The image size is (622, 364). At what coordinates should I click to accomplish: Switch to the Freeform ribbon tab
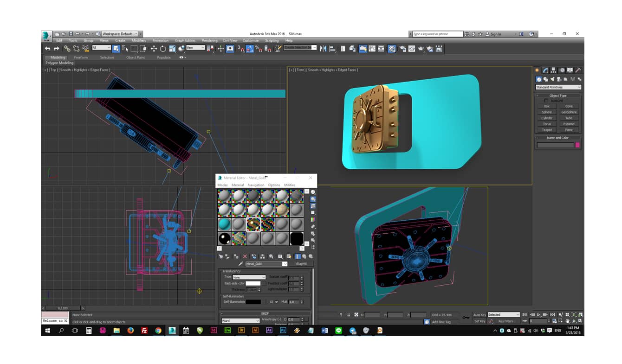(81, 57)
